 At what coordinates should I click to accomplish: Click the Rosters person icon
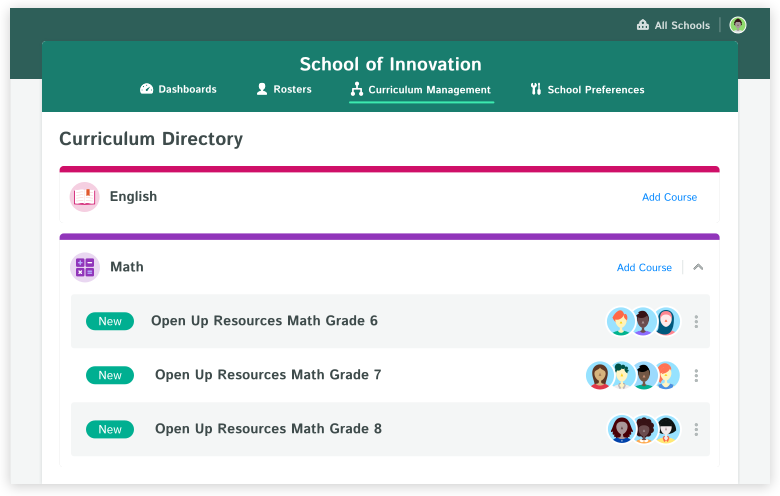tap(262, 89)
